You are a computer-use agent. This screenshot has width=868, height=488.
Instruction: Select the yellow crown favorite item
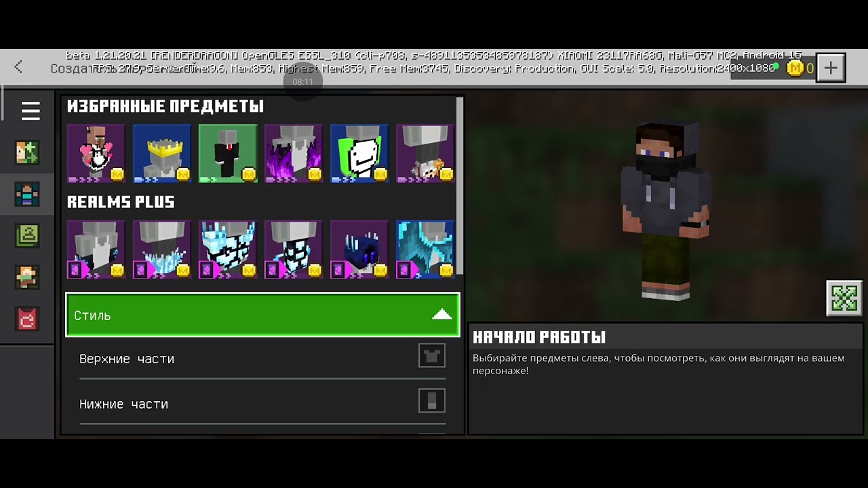click(x=162, y=153)
